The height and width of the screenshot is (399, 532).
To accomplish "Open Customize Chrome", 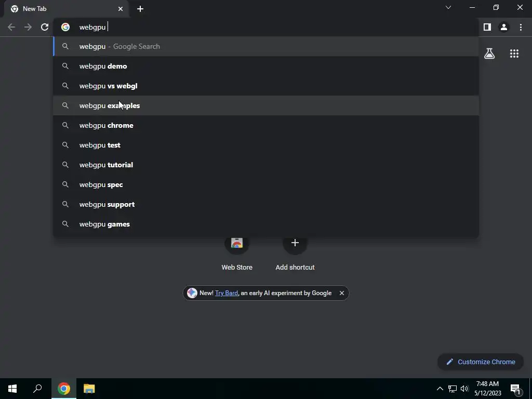I will (481, 362).
